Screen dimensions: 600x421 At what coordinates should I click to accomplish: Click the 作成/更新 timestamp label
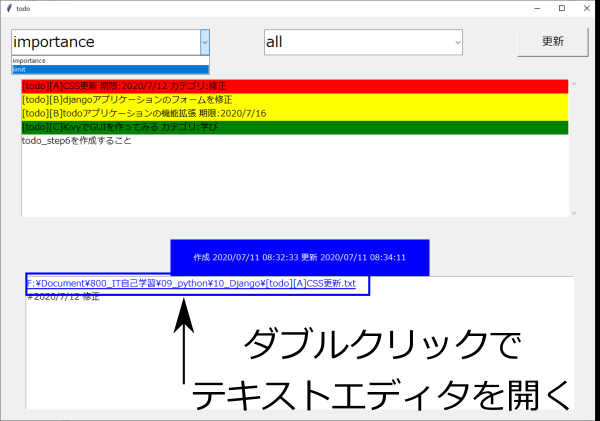click(x=300, y=258)
